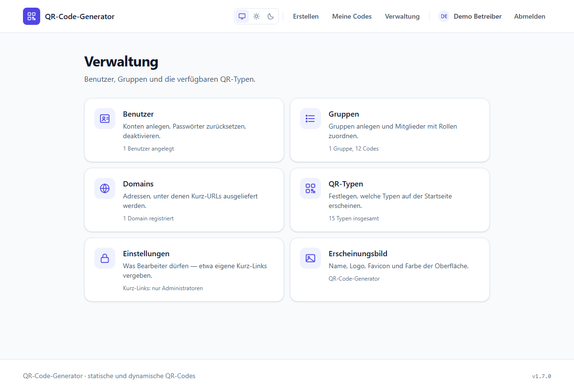Click 'QR-Code-Generator' caption under Erscheinungsbild

point(354,279)
